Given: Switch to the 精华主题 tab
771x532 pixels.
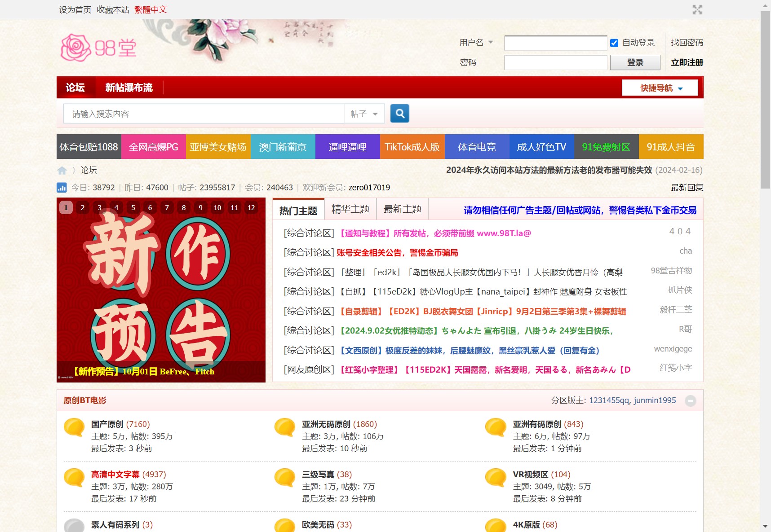Looking at the screenshot, I should point(350,209).
